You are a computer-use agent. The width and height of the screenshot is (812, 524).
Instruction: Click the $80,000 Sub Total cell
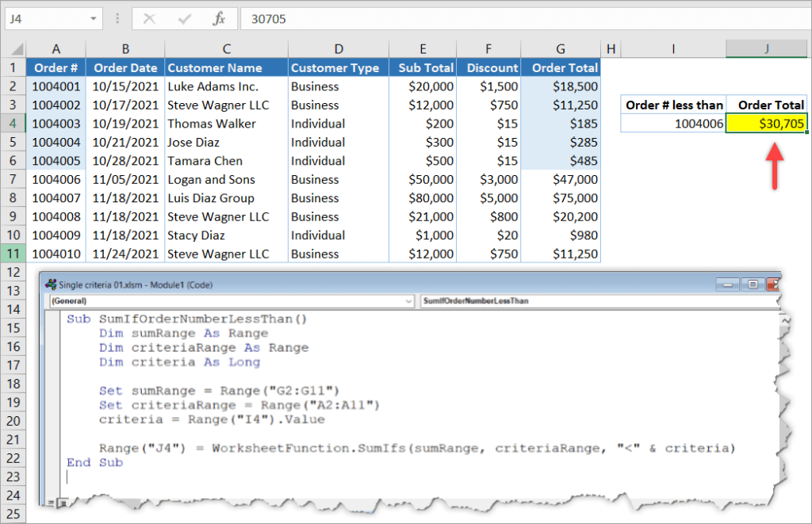[x=423, y=198]
